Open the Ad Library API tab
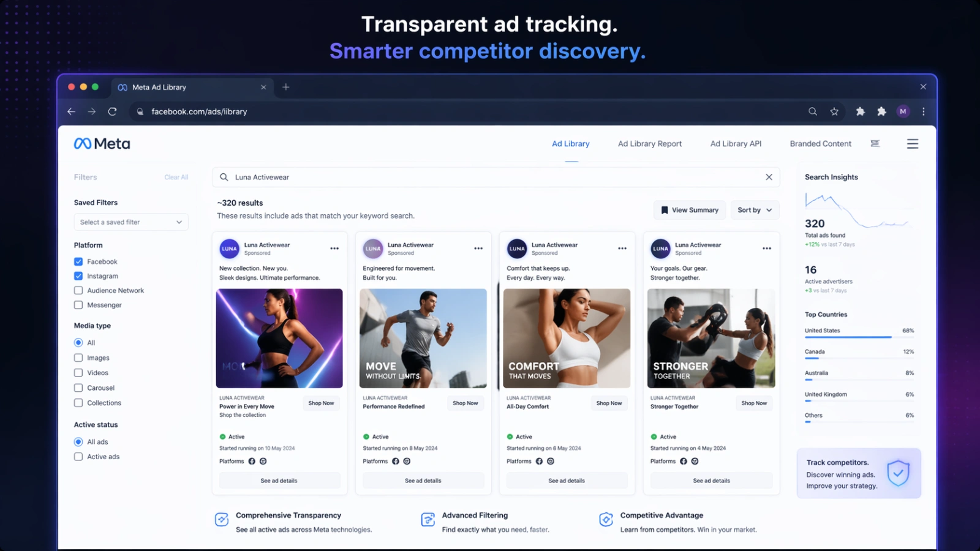This screenshot has height=551, width=980. point(736,144)
